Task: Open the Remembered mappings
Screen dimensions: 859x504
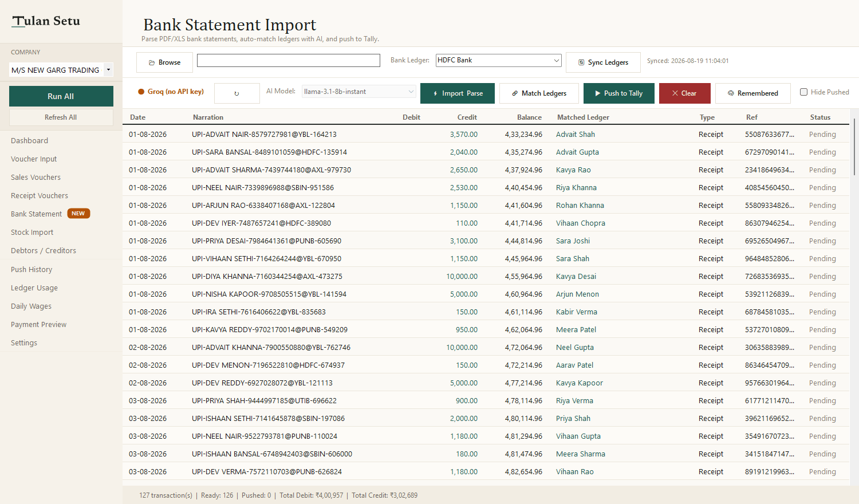Action: [753, 93]
